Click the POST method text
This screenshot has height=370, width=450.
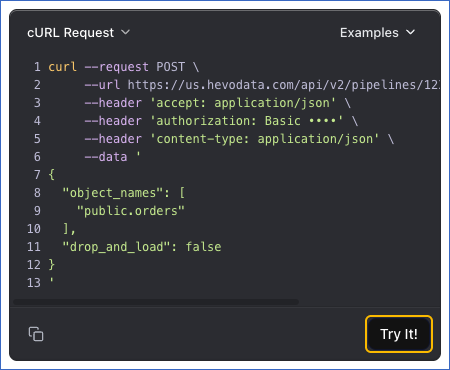170,67
